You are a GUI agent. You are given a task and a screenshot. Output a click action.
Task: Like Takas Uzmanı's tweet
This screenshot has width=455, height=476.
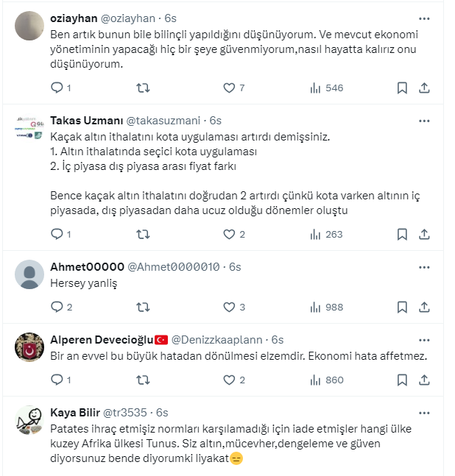tap(229, 235)
